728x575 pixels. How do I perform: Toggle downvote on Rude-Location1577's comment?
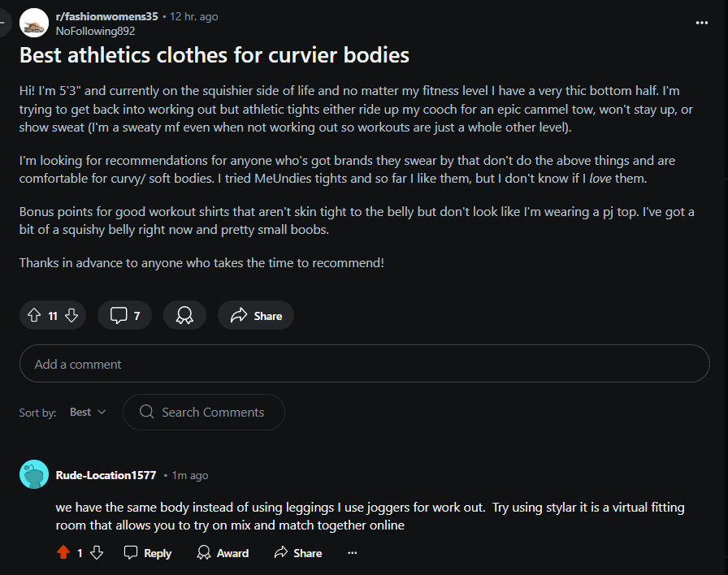pos(97,553)
